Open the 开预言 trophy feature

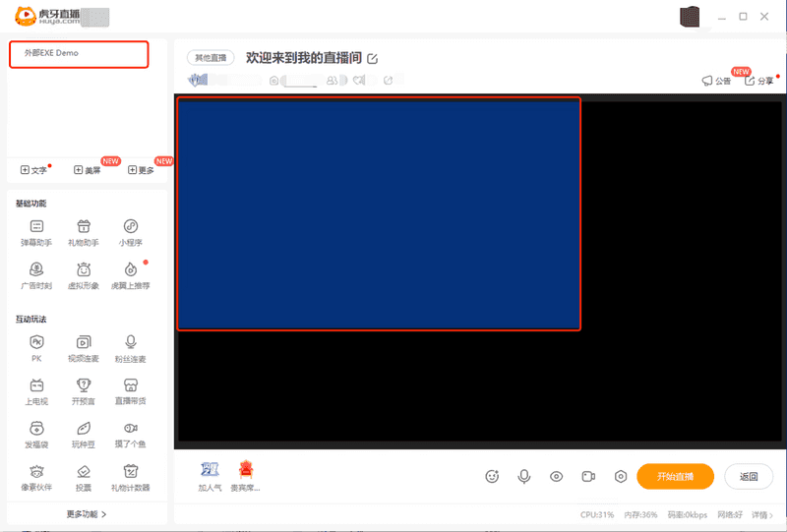[x=84, y=391]
